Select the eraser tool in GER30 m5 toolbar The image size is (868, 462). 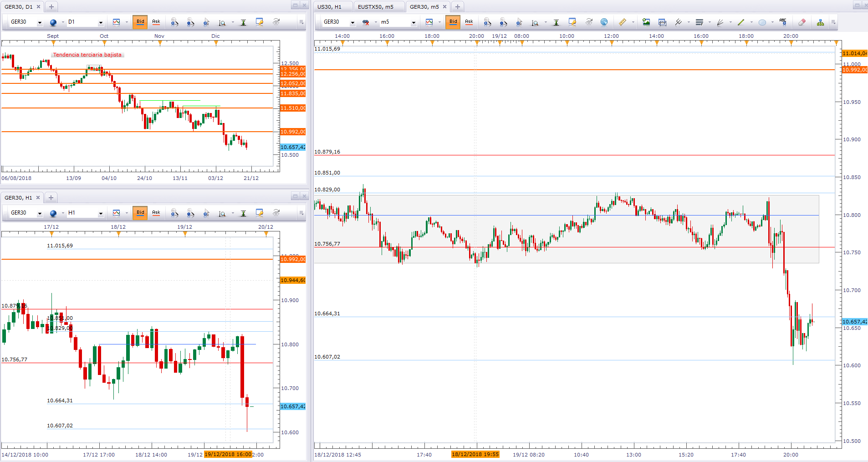tap(802, 22)
